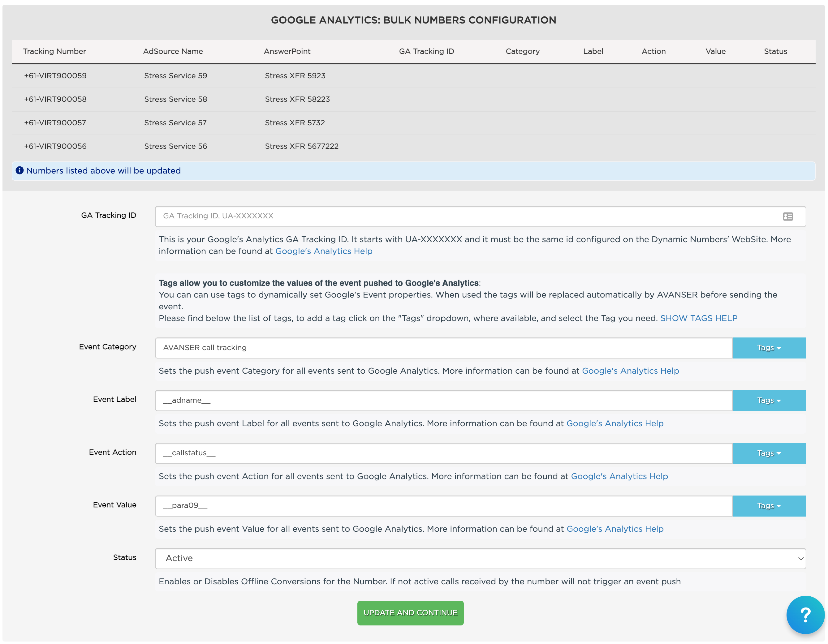Open Tags dropdown for Event Category

769,348
